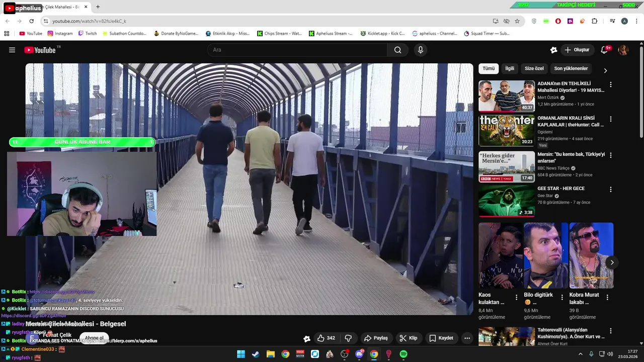Image resolution: width=644 pixels, height=362 pixels.
Task: Click the GÜNLÜK ABUNE BAR progress bar
Action: pos(82,142)
